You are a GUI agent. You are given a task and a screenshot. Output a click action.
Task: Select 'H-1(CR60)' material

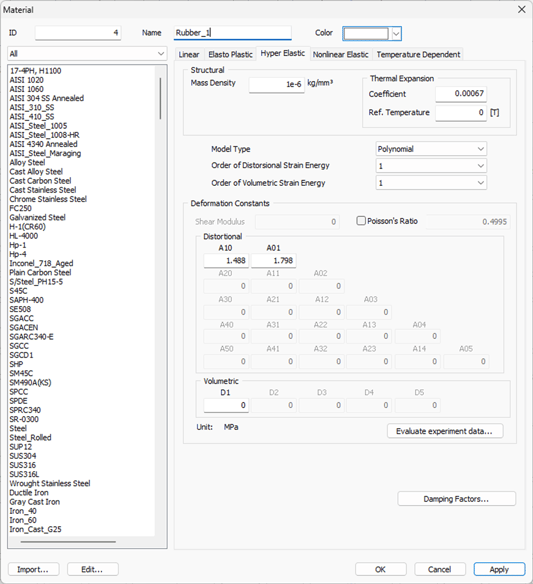(x=28, y=226)
